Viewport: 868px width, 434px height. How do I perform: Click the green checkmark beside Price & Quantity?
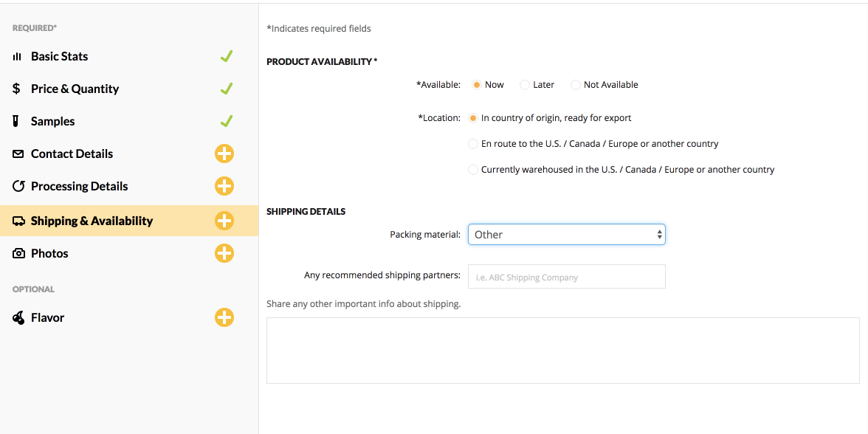227,89
